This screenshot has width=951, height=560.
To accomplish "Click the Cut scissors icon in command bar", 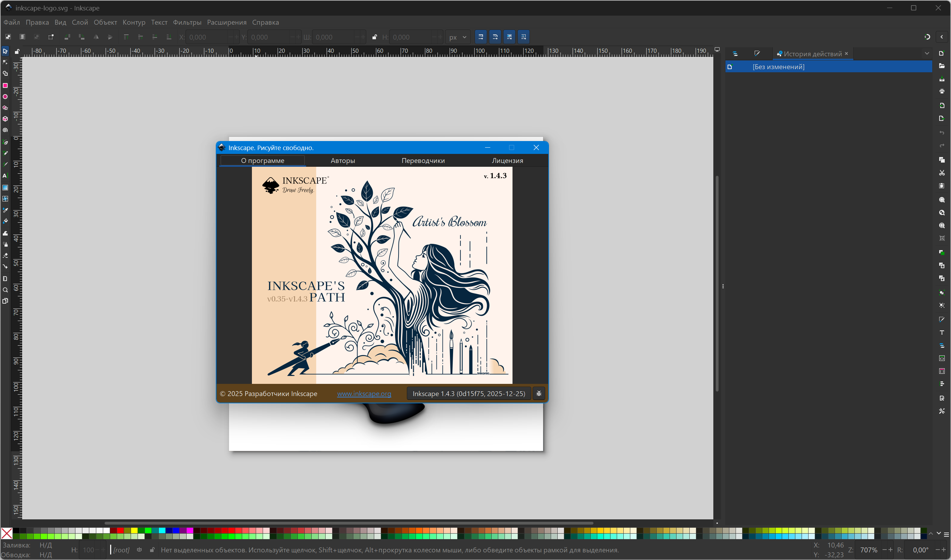I will click(942, 173).
